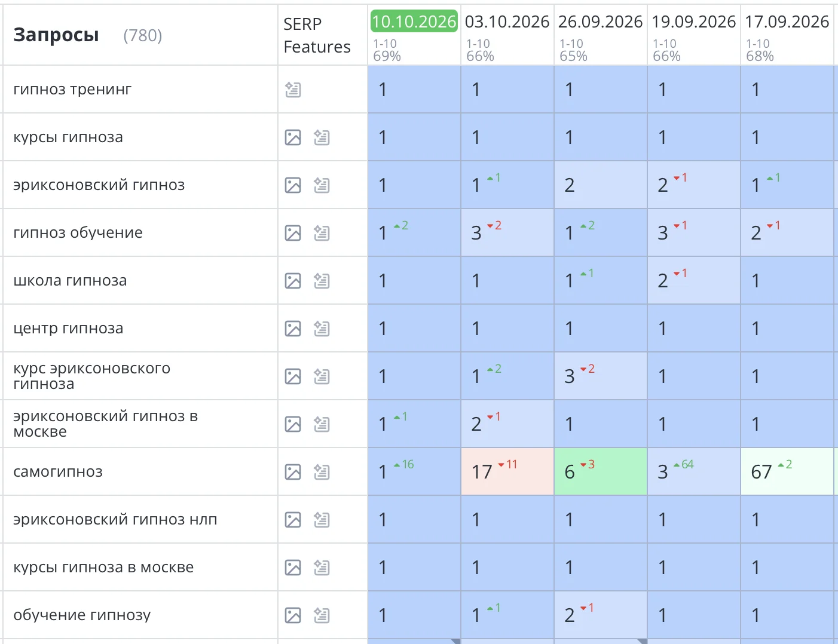Open list snippet icon for школа гипноза
The width and height of the screenshot is (838, 644).
tap(322, 281)
